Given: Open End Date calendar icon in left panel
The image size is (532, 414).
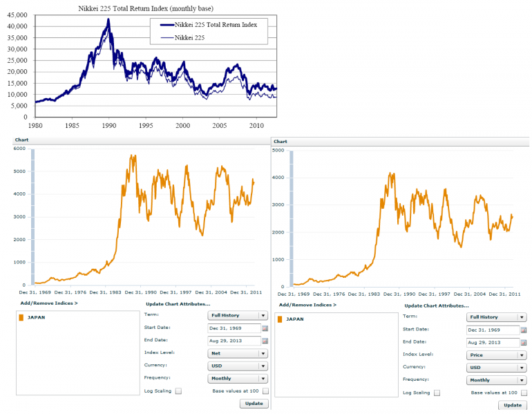Looking at the screenshot, I should [265, 341].
